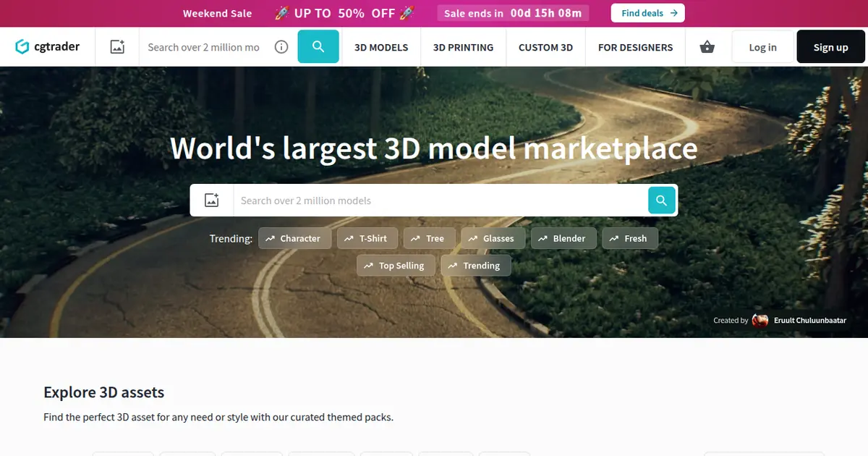Click the cgtrader logo
Image resolution: width=868 pixels, height=456 pixels.
coord(48,47)
